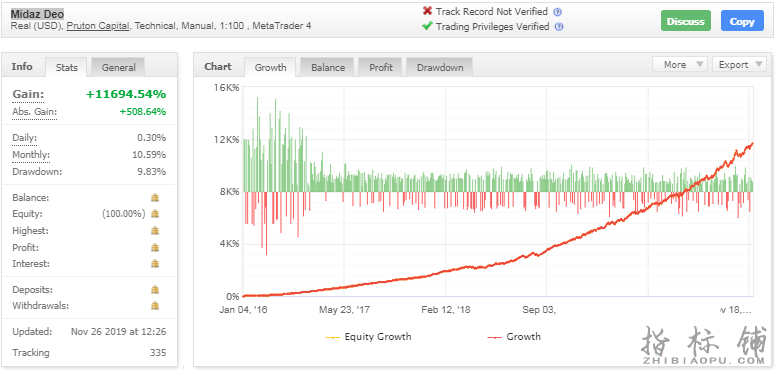
Task: Click the lock icon next to Profit
Action: 155,247
